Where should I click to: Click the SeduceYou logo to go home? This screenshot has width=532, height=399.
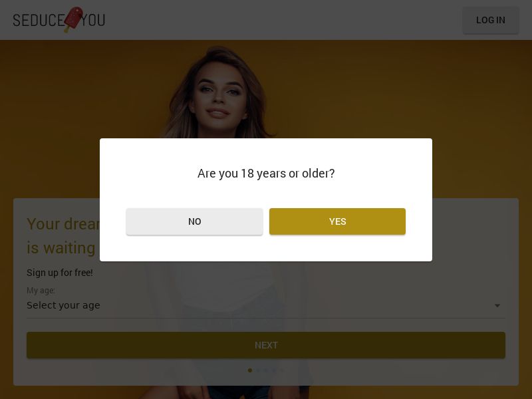(x=59, y=20)
